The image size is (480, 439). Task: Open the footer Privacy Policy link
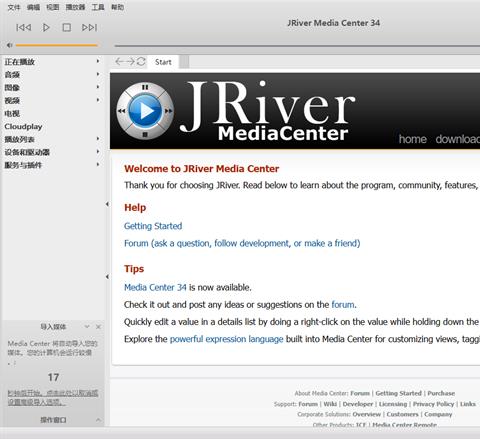coord(433,404)
